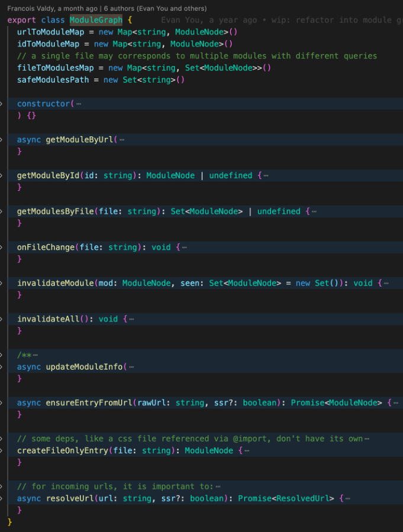This screenshot has width=403, height=532.
Task: Click the ellipsis after createFileOnlyEntry's brace
Action: [247, 451]
